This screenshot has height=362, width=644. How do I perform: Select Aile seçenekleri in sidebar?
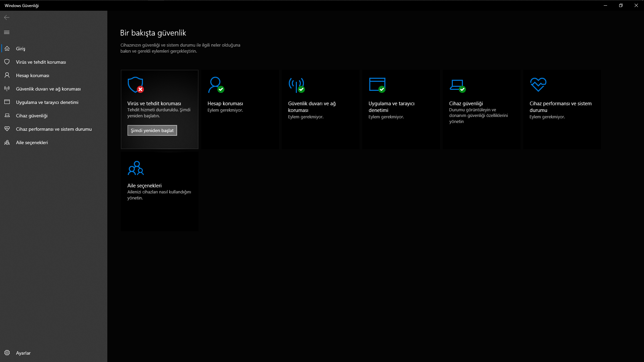click(54, 142)
